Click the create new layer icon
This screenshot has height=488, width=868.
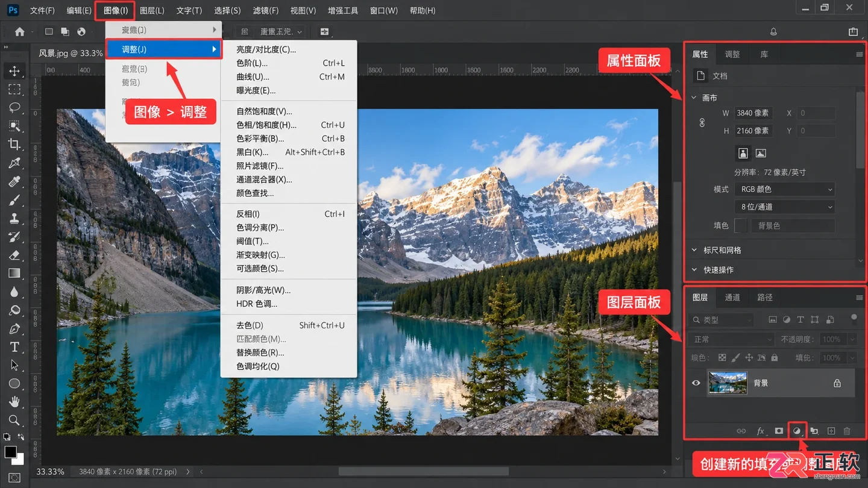831,431
